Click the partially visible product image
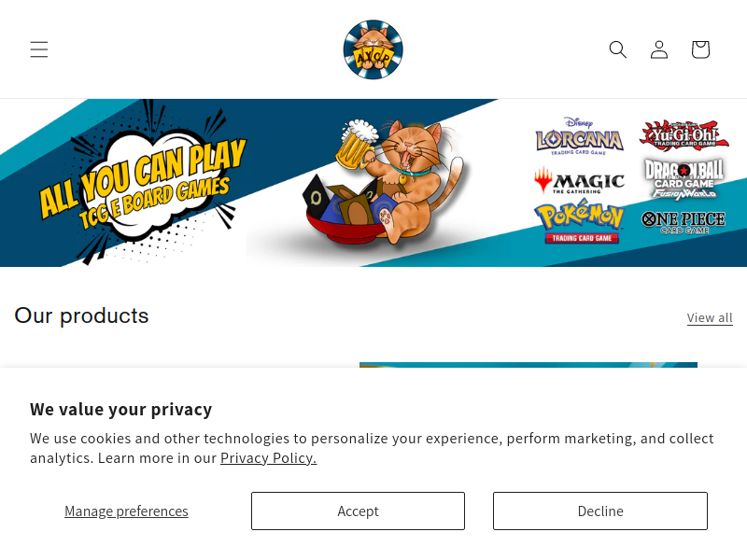Viewport: 747px width, 560px height. point(529,365)
